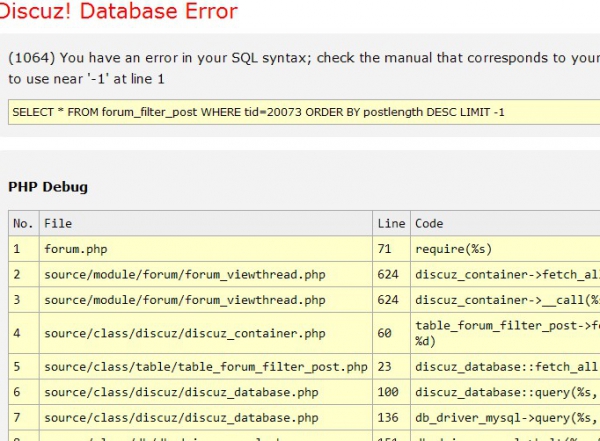
Task: Click the Code column header
Action: coord(505,223)
